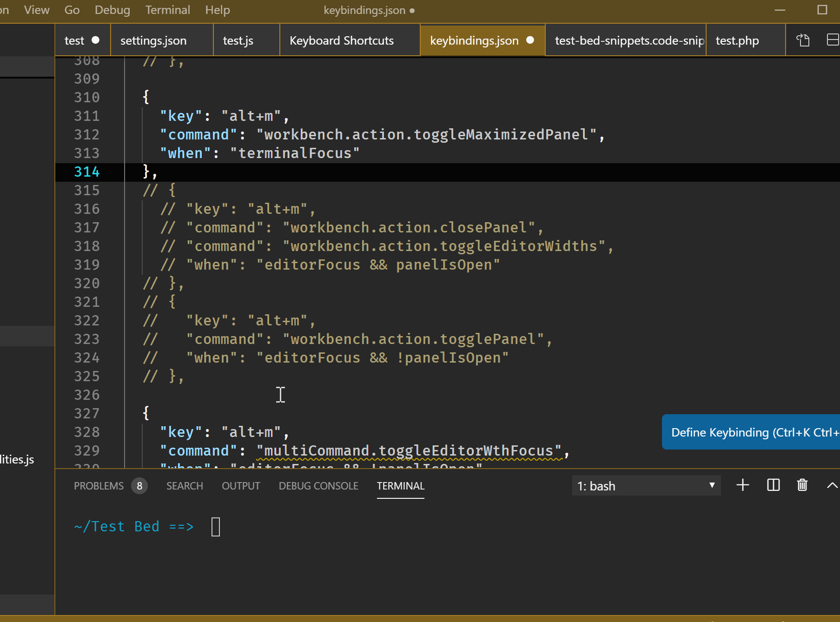Focus the bash terminal prompt cursor
This screenshot has height=622, width=840.
pos(216,527)
